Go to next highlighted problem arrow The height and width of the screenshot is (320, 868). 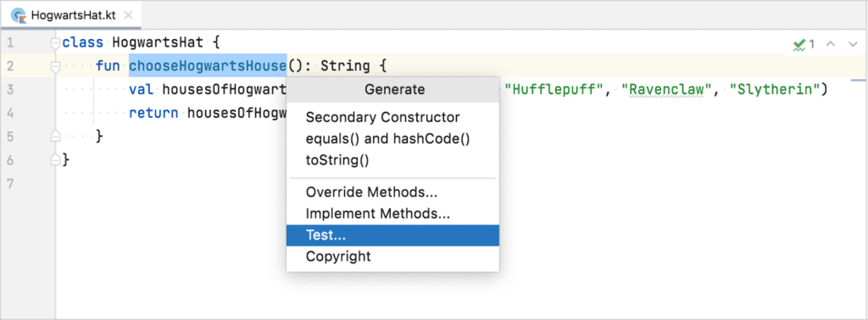click(x=853, y=44)
